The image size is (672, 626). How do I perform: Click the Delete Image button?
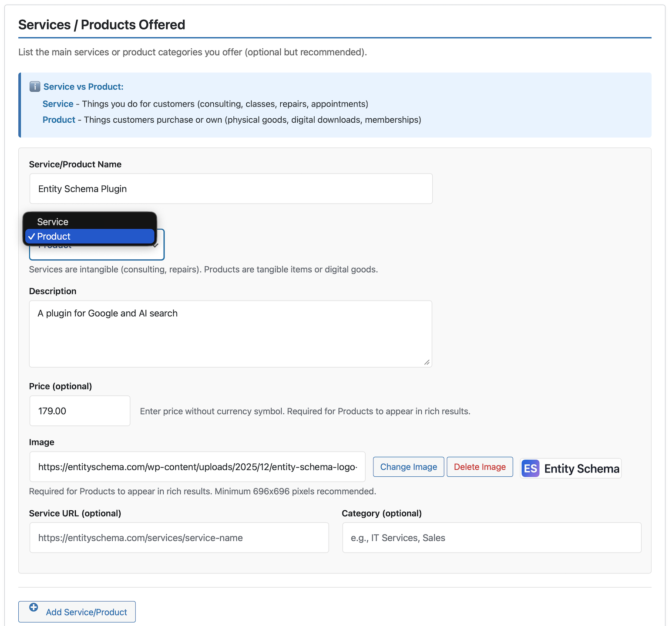click(x=480, y=467)
